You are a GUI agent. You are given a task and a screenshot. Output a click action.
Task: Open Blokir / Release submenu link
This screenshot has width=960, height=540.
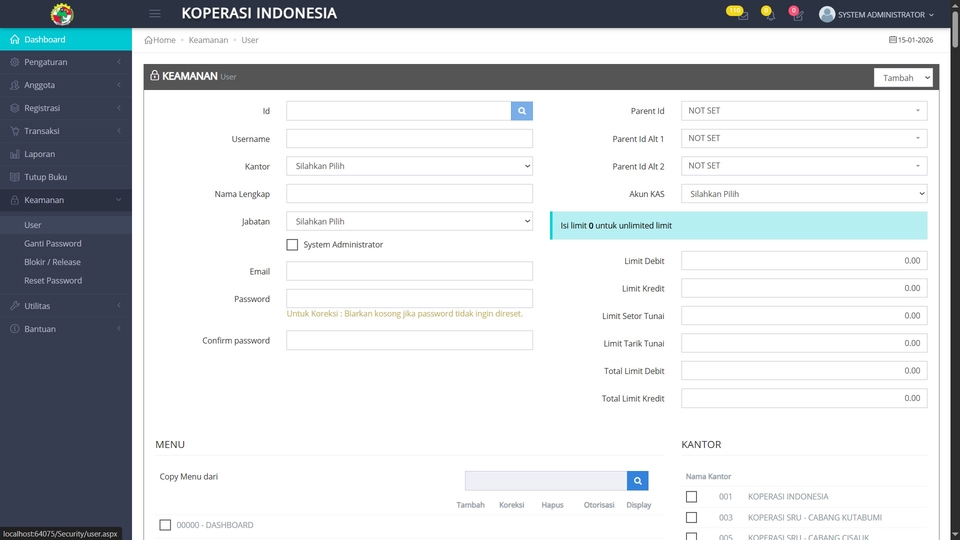[x=53, y=262]
